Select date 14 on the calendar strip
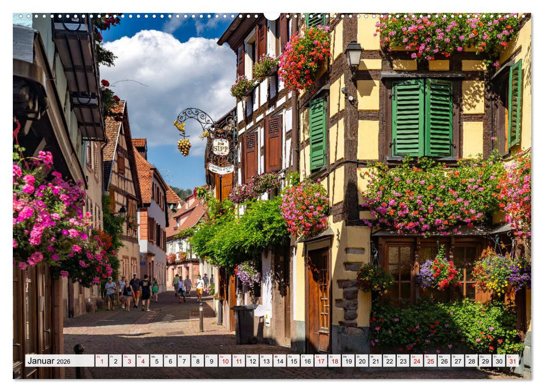This screenshot has width=544, height=392. (x=280, y=361)
